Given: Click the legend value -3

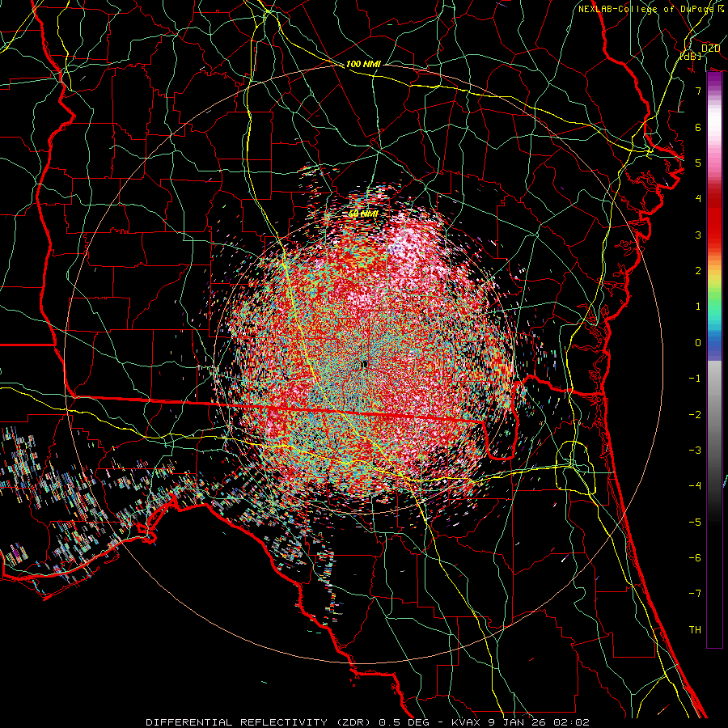Looking at the screenshot, I should [695, 450].
